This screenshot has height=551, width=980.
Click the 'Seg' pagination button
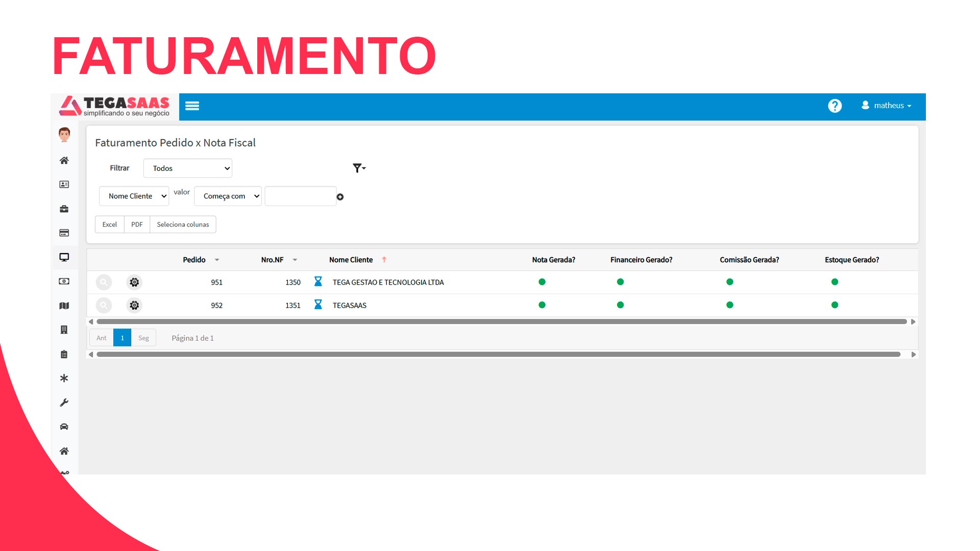coord(143,338)
